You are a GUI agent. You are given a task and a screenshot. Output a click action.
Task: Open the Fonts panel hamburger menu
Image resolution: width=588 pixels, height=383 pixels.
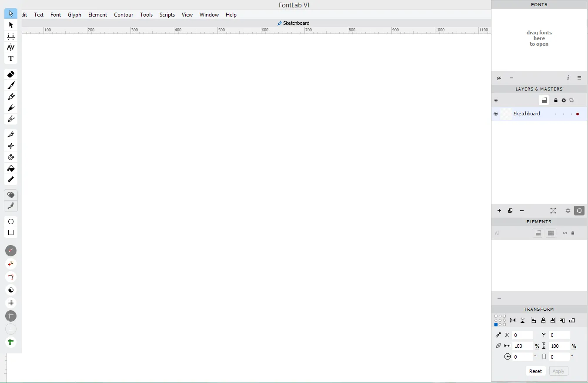pos(579,78)
